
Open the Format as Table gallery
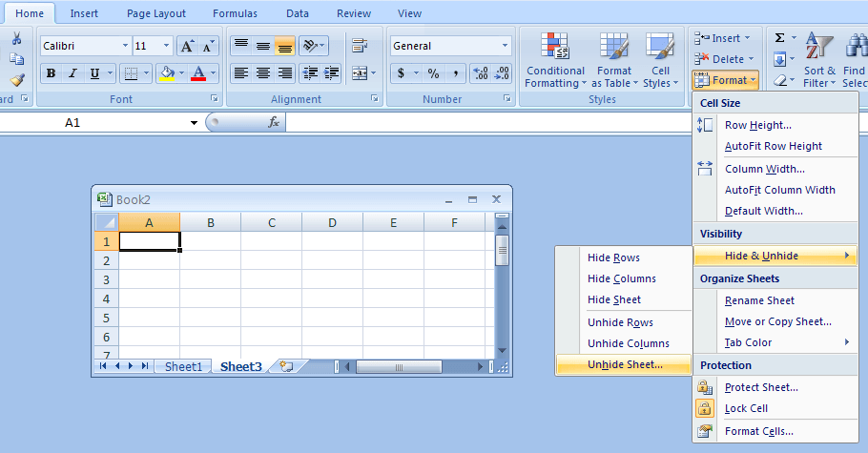pos(613,48)
